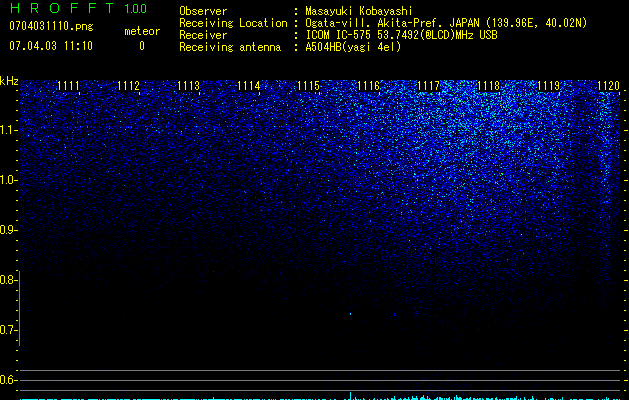This screenshot has height=400, width=629.
Task: Click time marker 1113
Action: coord(189,86)
